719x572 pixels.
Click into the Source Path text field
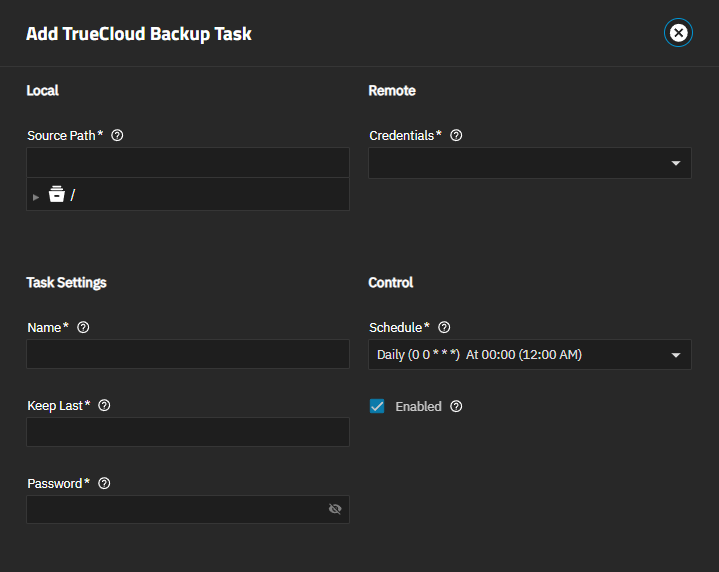point(187,163)
